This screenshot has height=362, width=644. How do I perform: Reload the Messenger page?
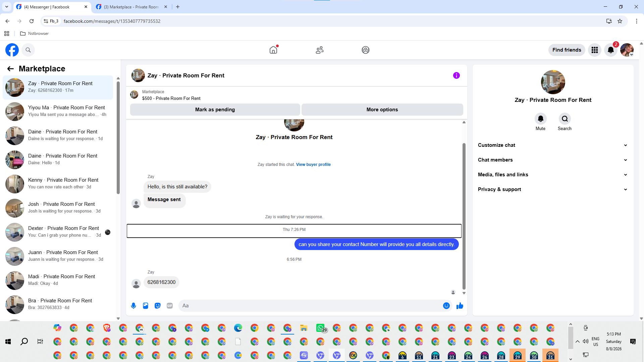[32, 21]
